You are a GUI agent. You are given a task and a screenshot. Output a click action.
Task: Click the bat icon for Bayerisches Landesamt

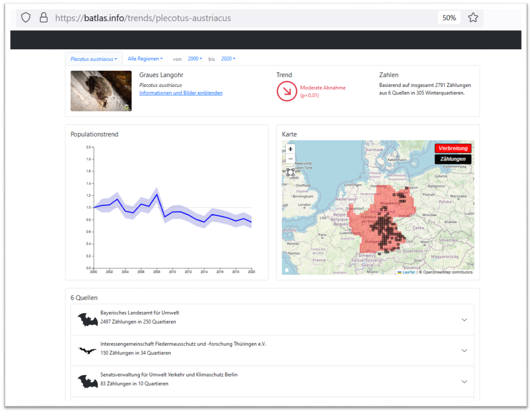(88, 319)
